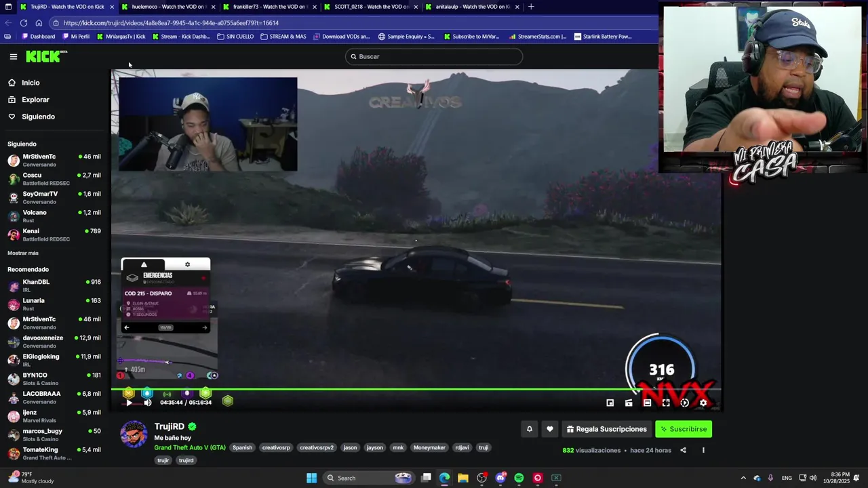Switch to anitalaulp browser tab
868x488 pixels.
tap(472, 7)
